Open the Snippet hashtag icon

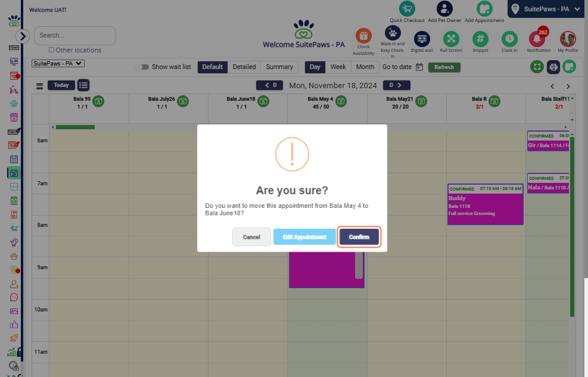click(480, 39)
